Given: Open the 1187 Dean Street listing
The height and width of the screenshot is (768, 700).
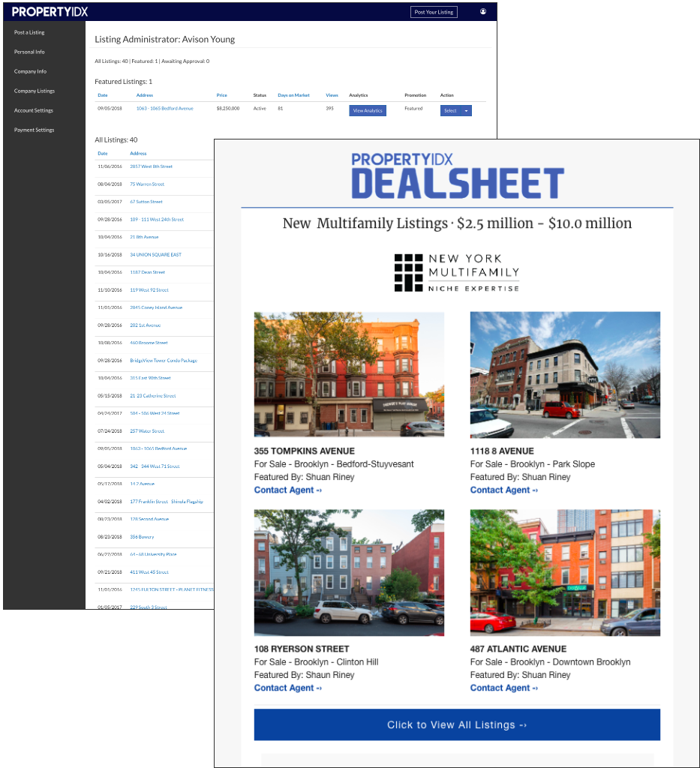Looking at the screenshot, I should pyautogui.click(x=148, y=272).
